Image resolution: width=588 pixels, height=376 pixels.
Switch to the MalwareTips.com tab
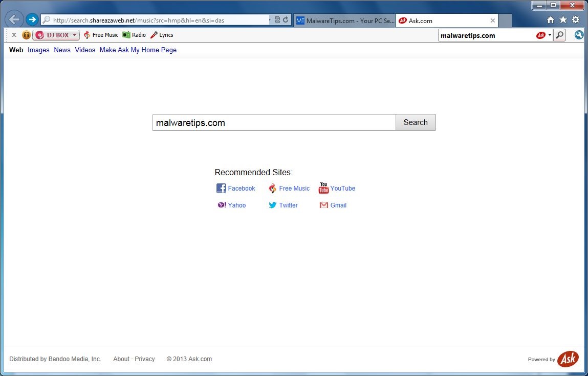[344, 20]
